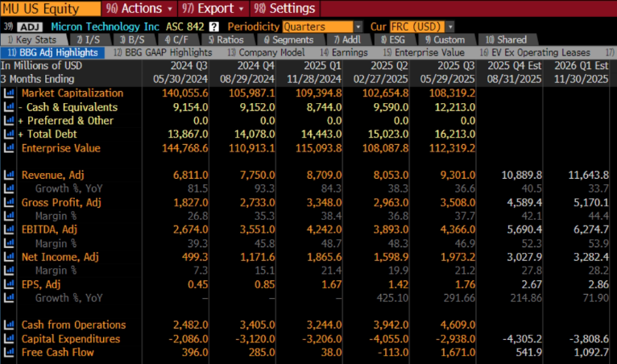Open chart icon for Preferred & Other row
Image resolution: width=617 pixels, height=364 pixels.
point(9,121)
